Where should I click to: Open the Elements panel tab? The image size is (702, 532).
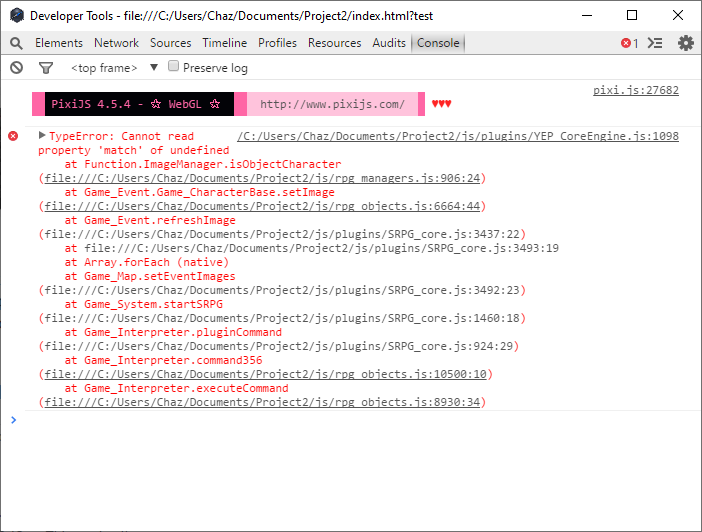coord(59,43)
